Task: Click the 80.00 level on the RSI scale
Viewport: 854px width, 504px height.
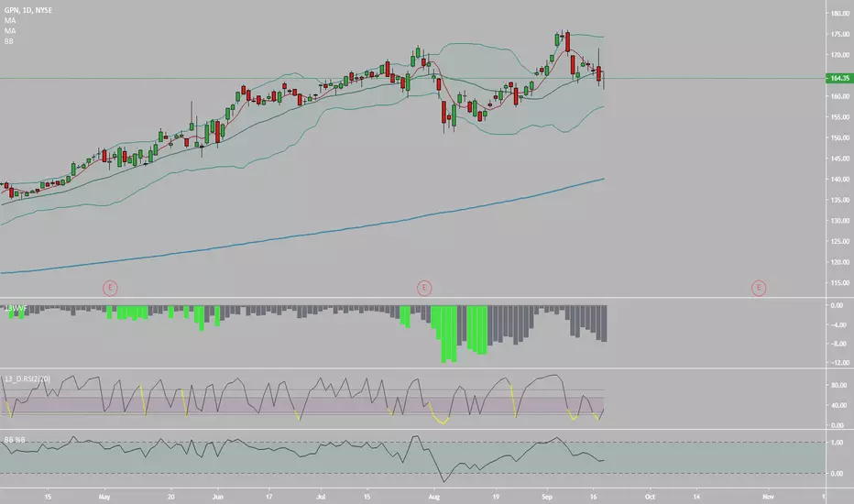Action: [x=838, y=385]
